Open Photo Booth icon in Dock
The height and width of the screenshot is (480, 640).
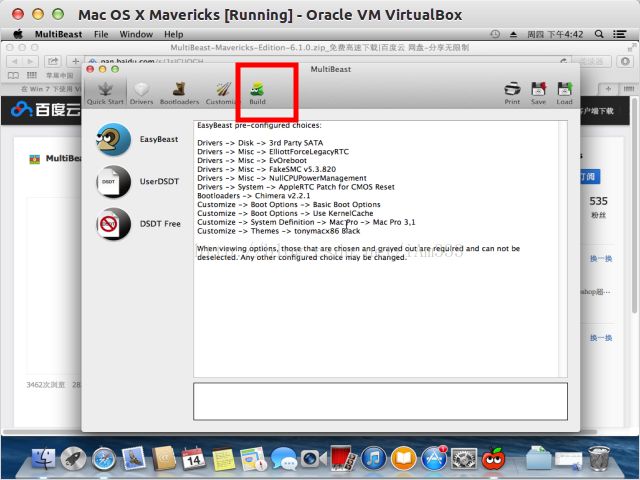[x=342, y=458]
